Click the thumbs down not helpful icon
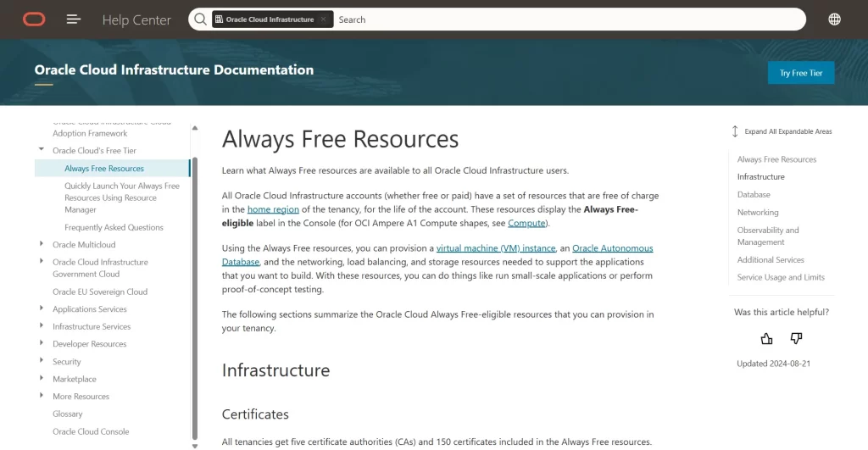 tap(796, 338)
